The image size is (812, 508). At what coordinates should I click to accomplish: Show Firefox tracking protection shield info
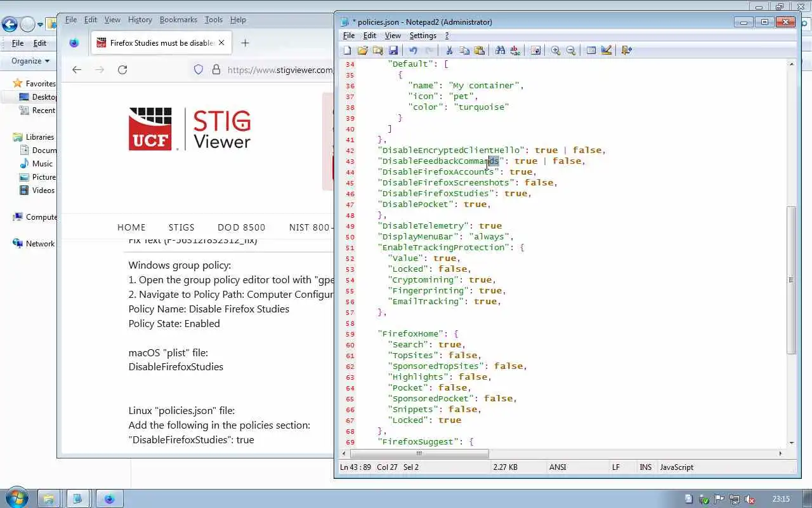tap(199, 70)
